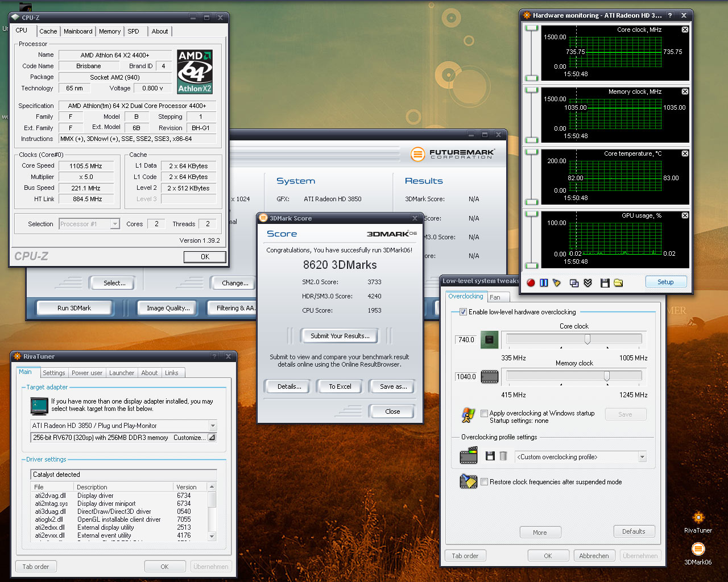Close the Memory clock graph with its X
The width and height of the screenshot is (728, 582).
point(685,92)
